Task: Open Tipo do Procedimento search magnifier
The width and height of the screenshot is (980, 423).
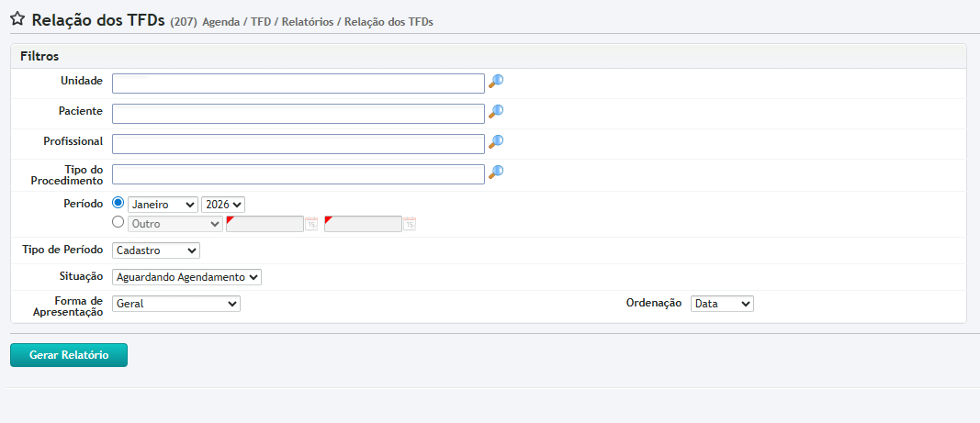Action: coord(496,173)
